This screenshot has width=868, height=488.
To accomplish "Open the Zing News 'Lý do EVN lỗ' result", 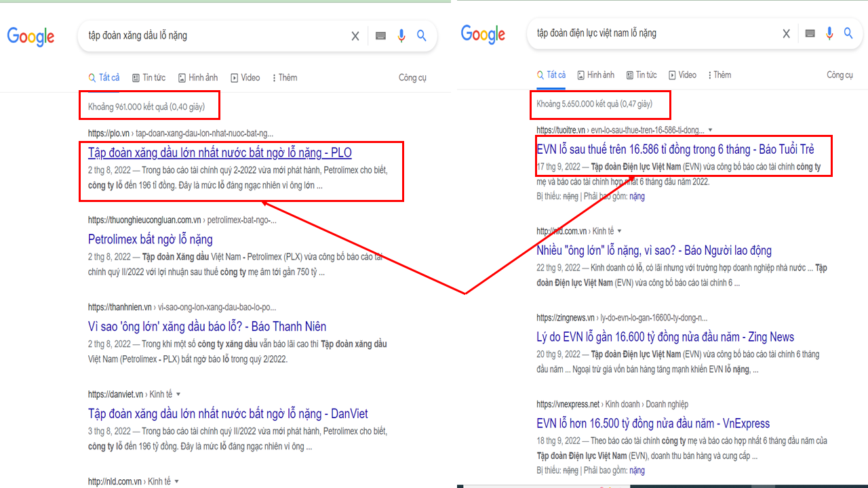I will (x=665, y=337).
